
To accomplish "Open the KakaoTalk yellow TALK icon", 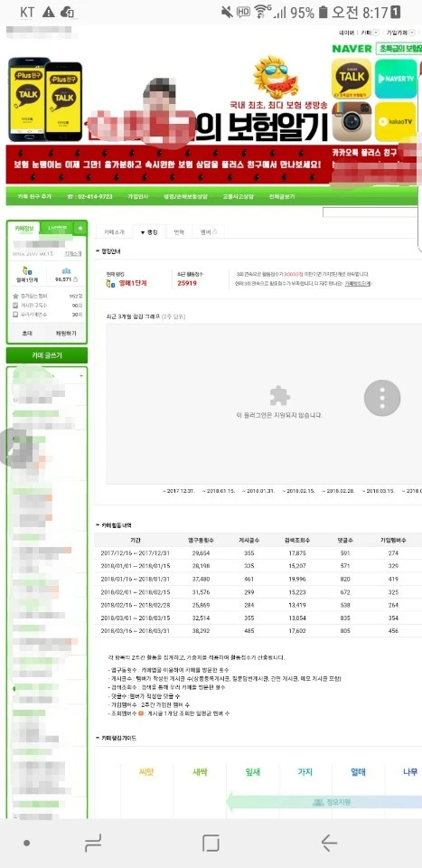I will (x=352, y=80).
